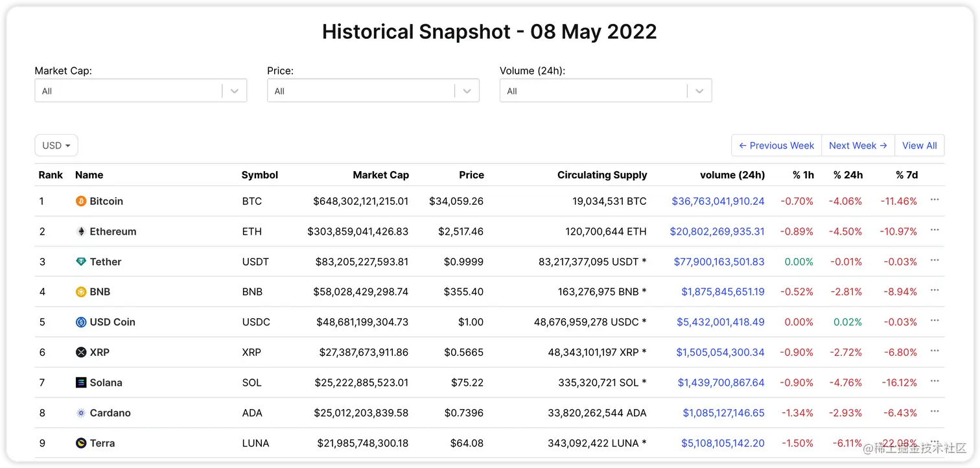Click BNB volume $1,875,845,651.19 link
Viewport: 980px width, 468px height.
(723, 292)
